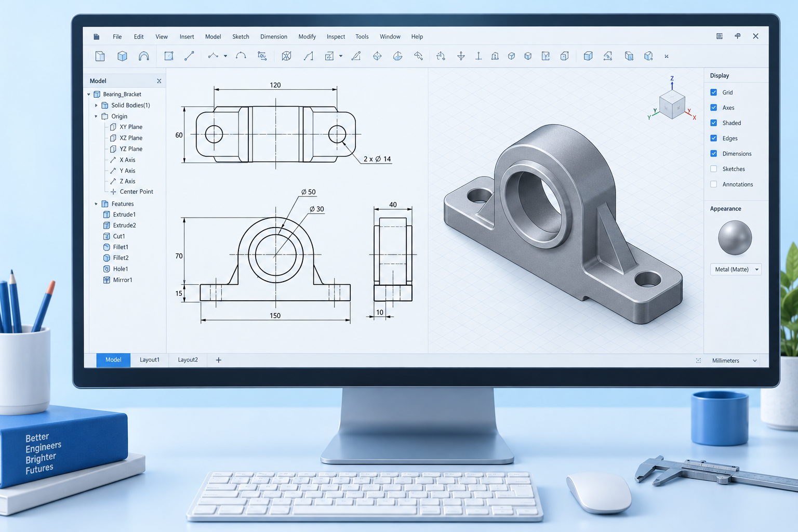The width and height of the screenshot is (798, 532).
Task: Switch to the Layout2 tab
Action: tap(188, 360)
